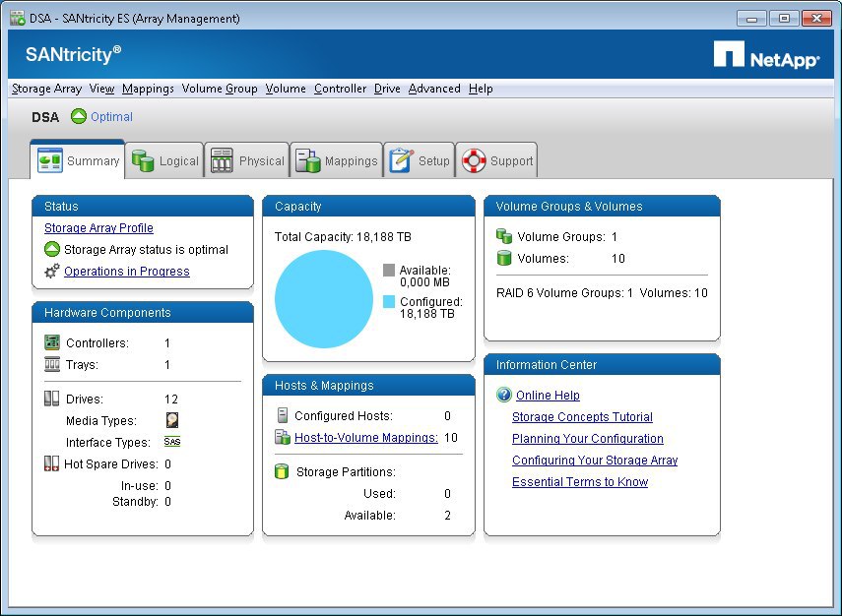Open the Drive menu

(387, 89)
